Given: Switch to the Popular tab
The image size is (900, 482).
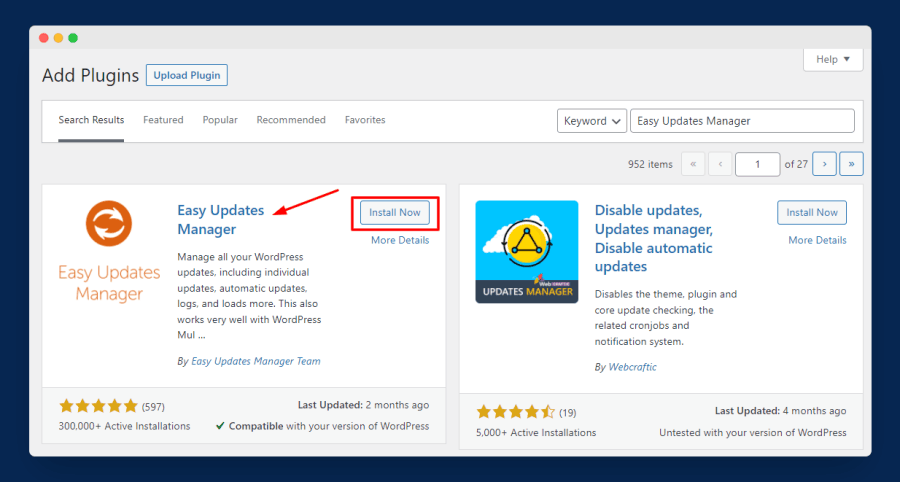Looking at the screenshot, I should [x=220, y=120].
